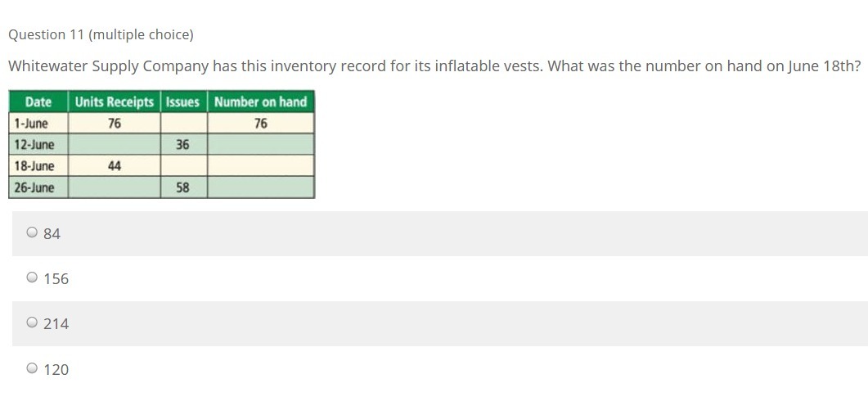The width and height of the screenshot is (868, 397).
Task: Click the Whitewater Supply Company question text
Action: [x=434, y=66]
